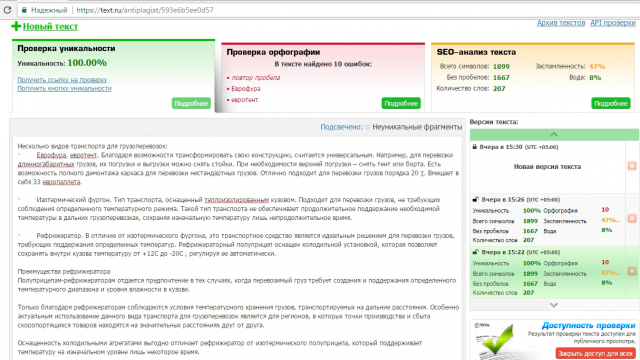The width and height of the screenshot is (640, 360).
Task: Click the underlined word 'длинногабаритных' in text
Action: 46,164
